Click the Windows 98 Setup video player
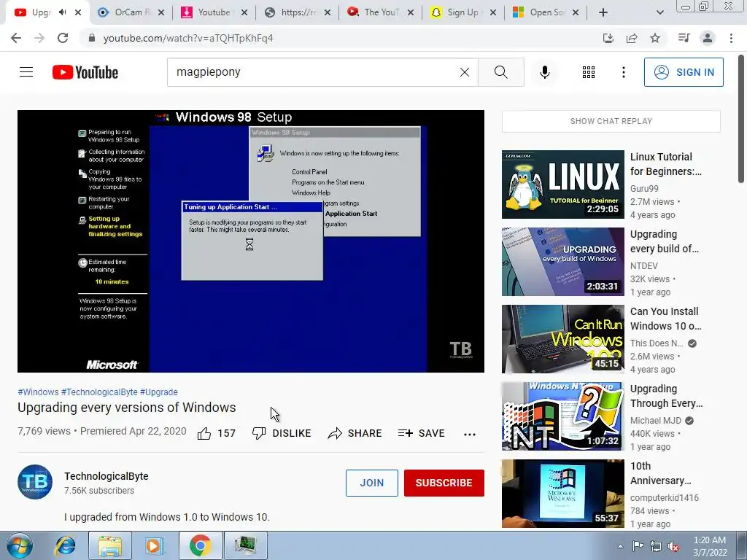Screen dimensions: 747x560 251,241
